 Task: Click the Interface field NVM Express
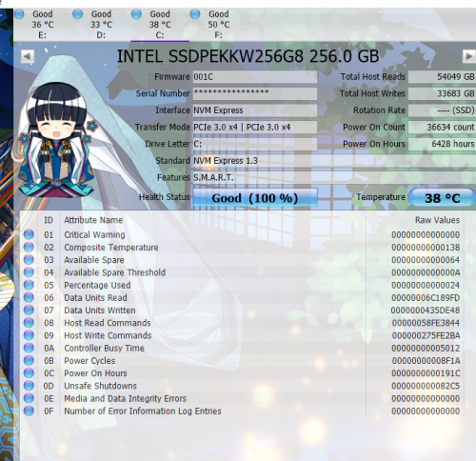(x=255, y=110)
